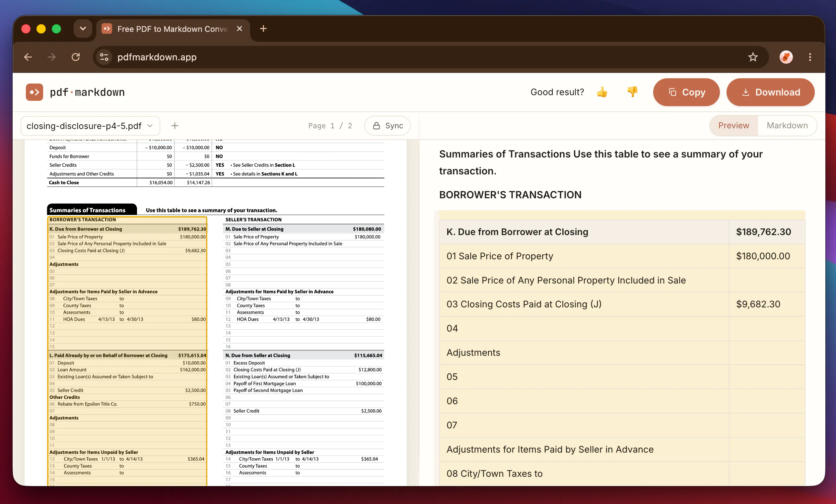Screen dimensions: 836x504
Task: Toggle the Sync scroll lock
Action: tap(387, 126)
